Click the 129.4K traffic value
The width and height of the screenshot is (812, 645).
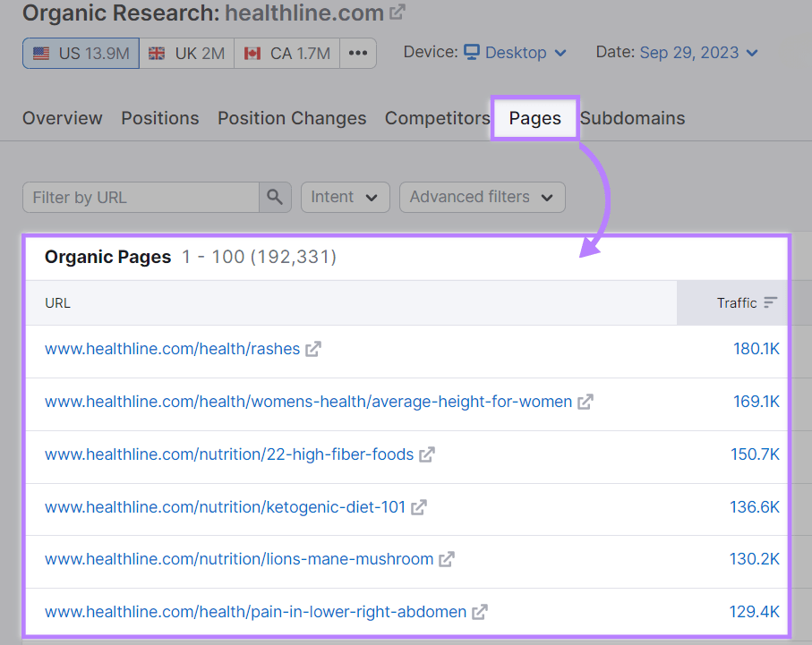755,613
